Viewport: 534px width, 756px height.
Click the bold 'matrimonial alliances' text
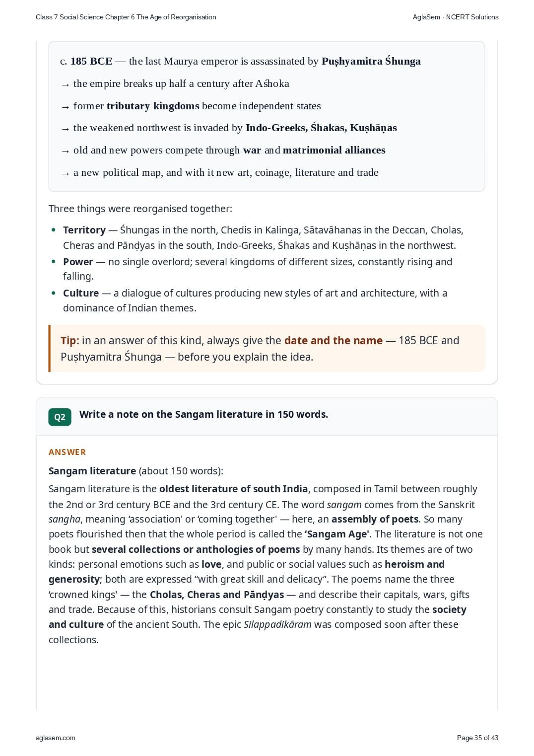[334, 150]
